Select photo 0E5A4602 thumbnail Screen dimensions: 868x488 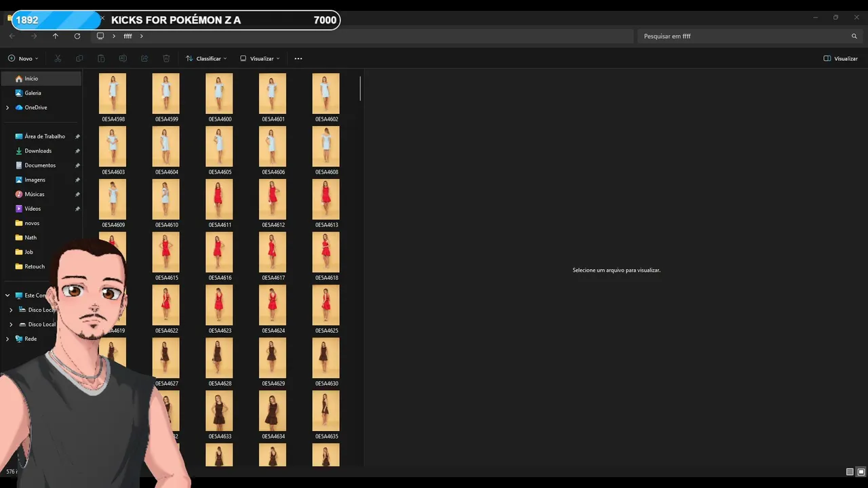[x=325, y=94]
